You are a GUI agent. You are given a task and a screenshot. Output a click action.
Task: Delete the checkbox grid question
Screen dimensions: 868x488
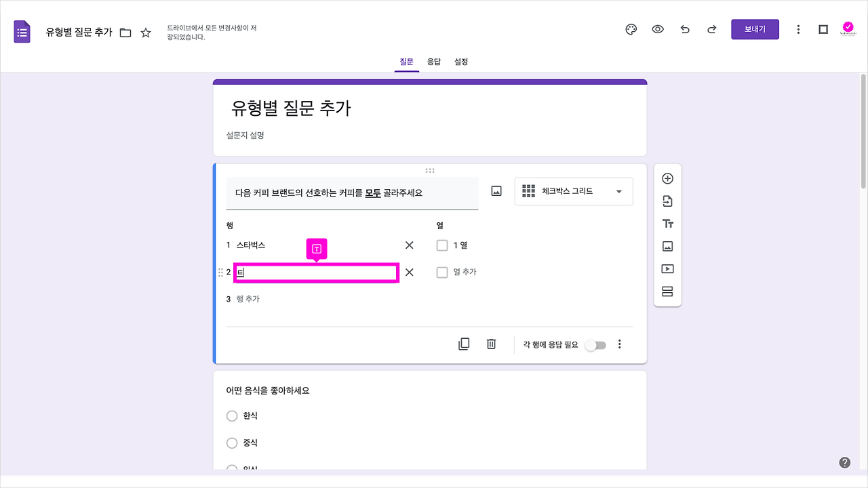[491, 344]
